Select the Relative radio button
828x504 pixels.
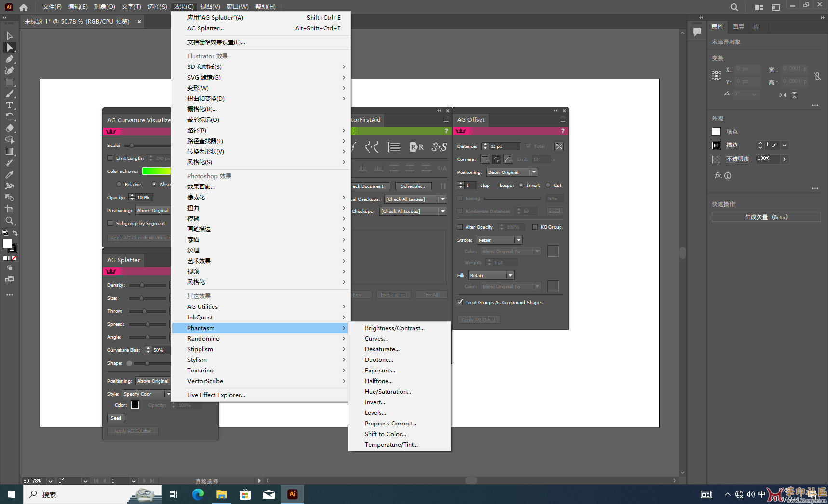(119, 184)
